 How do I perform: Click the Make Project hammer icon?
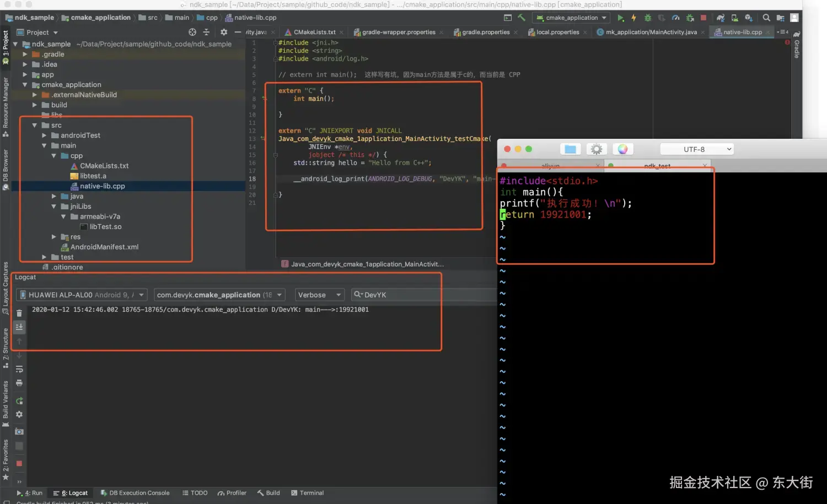522,18
